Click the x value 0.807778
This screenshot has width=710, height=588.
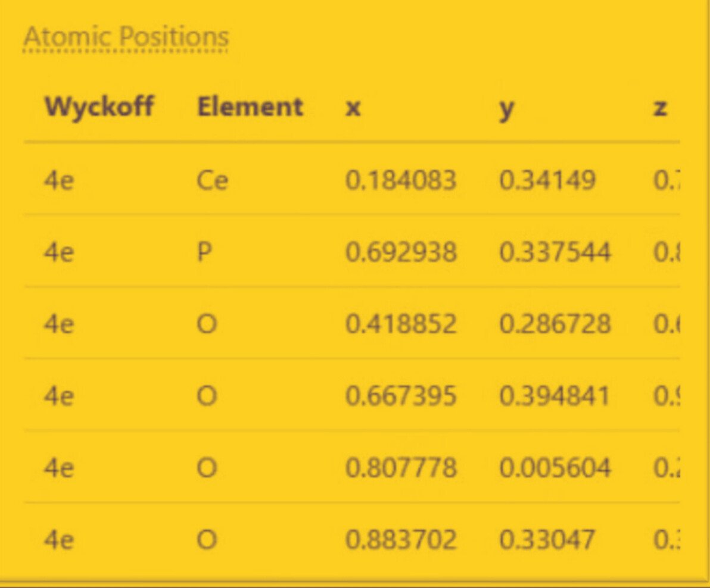[401, 468]
